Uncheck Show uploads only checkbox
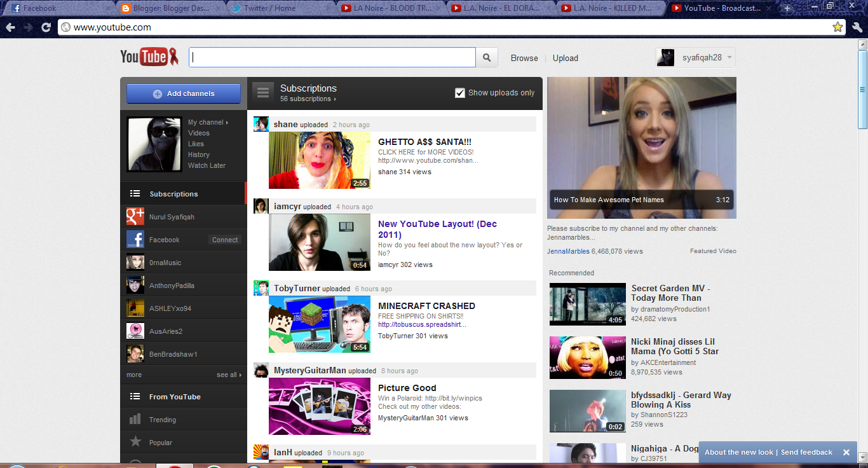This screenshot has height=468, width=868. [x=460, y=93]
